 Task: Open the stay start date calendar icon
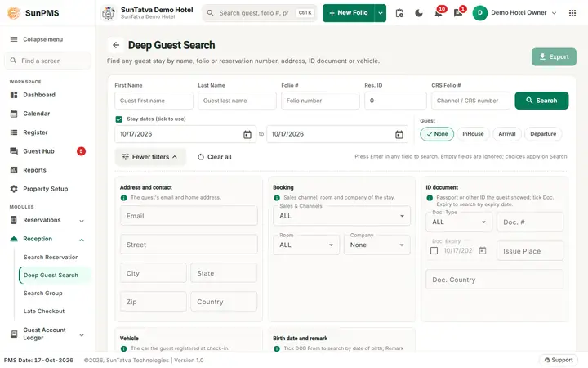247,134
